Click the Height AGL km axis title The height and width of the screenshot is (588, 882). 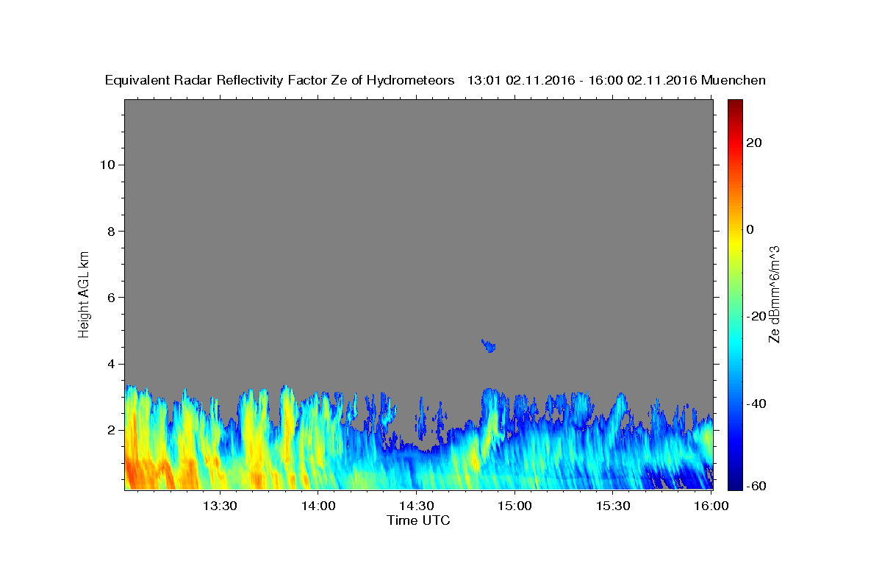click(x=85, y=293)
